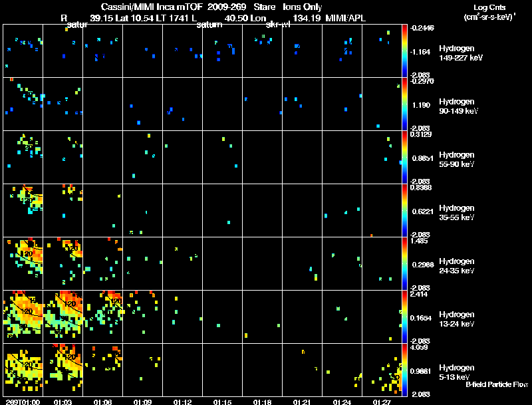Click the -1.164 colorbar midpoint value
This screenshot has height=405, width=532.
pyautogui.click(x=420, y=52)
